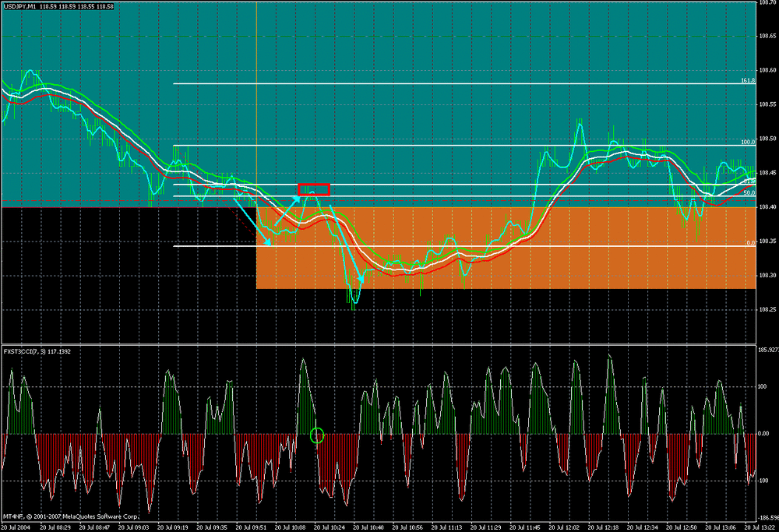This screenshot has height=532, width=779.
Task: Click the 20 Jul 09:03 time label
Action: coord(134,527)
